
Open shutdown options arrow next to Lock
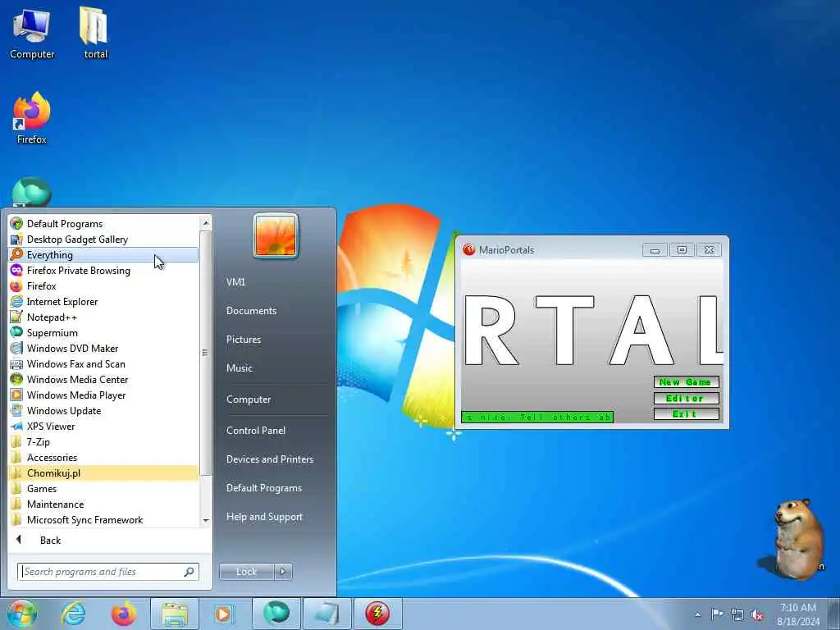click(x=283, y=572)
